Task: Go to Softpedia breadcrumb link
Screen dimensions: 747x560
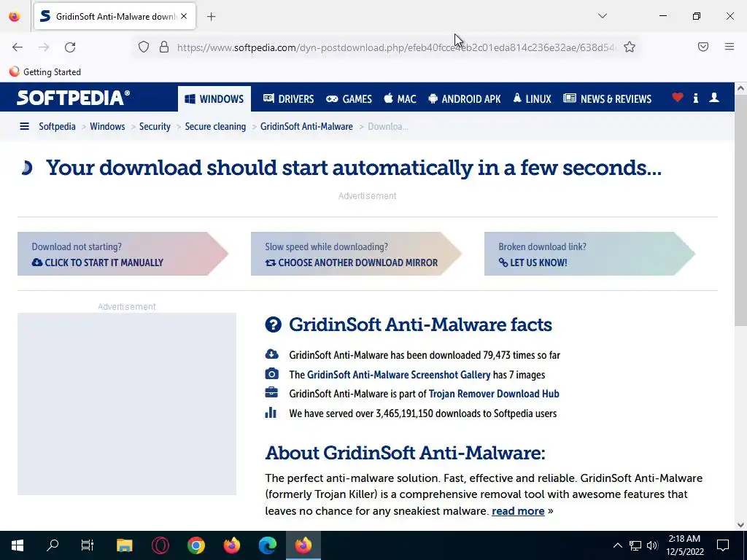Action: 57,126
